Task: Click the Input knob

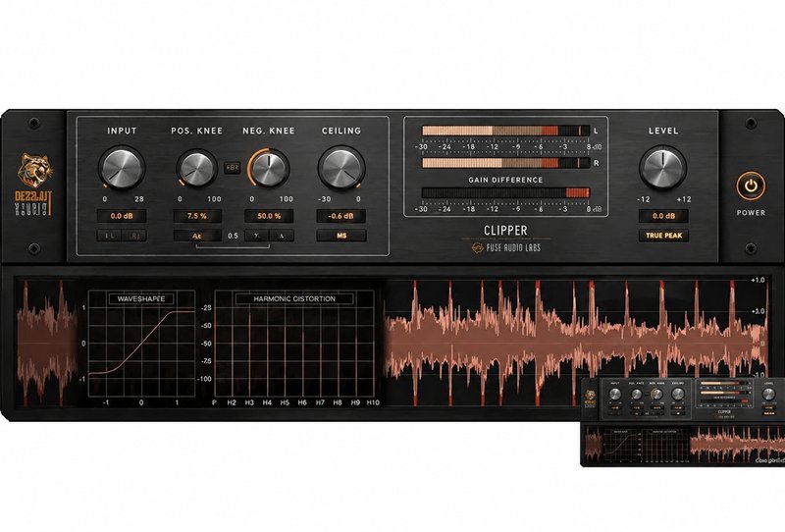Action: pos(122,168)
